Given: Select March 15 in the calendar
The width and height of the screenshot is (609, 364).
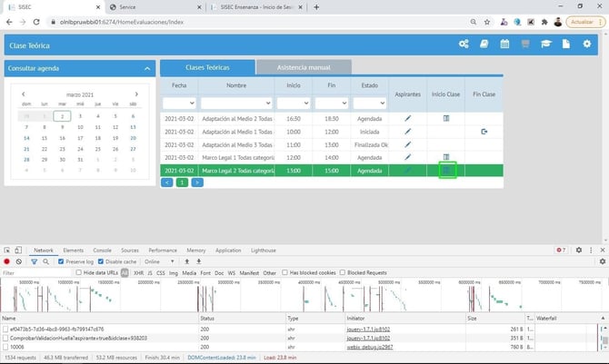Looking at the screenshot, I should pos(45,137).
